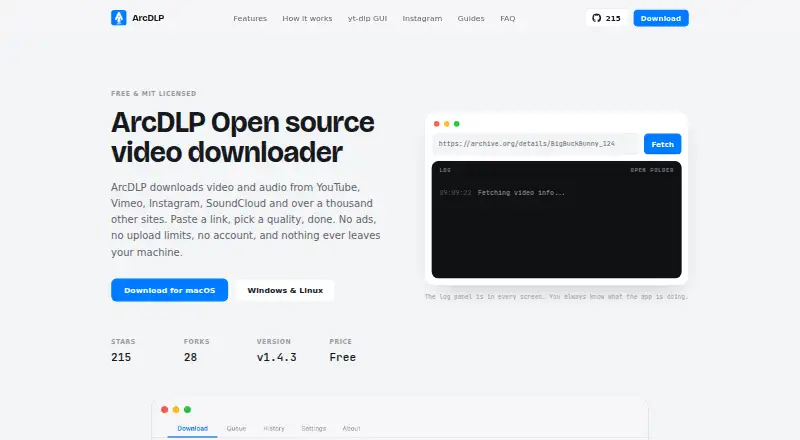
Task: Click the red dot in the Fetch demo window
Action: [x=436, y=124]
